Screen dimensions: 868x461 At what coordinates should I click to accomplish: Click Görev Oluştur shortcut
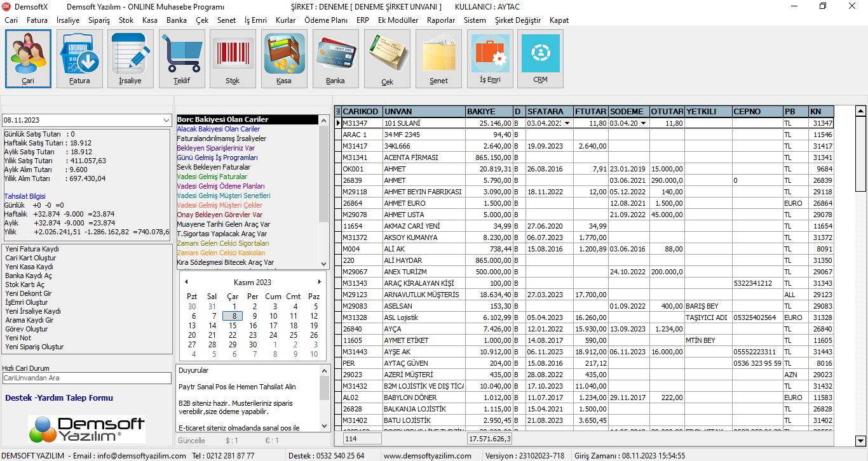click(27, 329)
